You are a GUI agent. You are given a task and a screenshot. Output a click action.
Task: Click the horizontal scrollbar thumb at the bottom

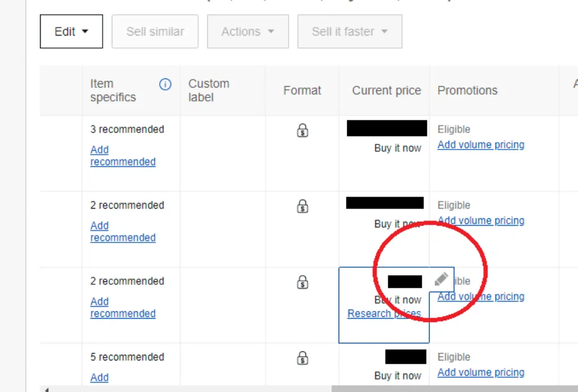click(x=454, y=389)
